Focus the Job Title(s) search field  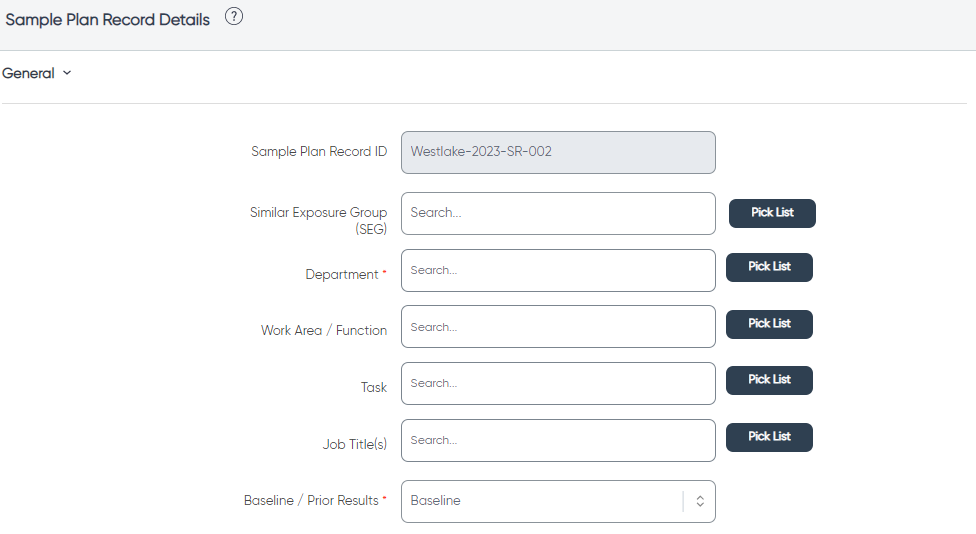[x=558, y=441]
